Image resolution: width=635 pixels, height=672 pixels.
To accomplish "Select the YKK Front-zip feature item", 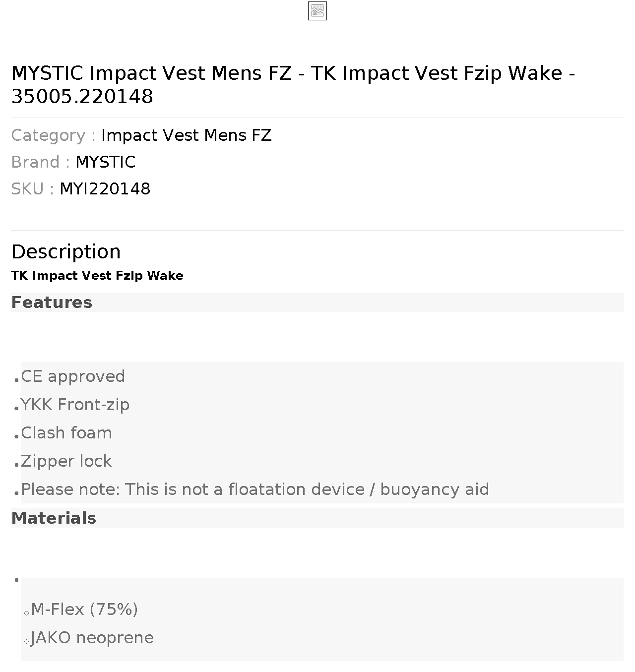I will pyautogui.click(x=75, y=405).
